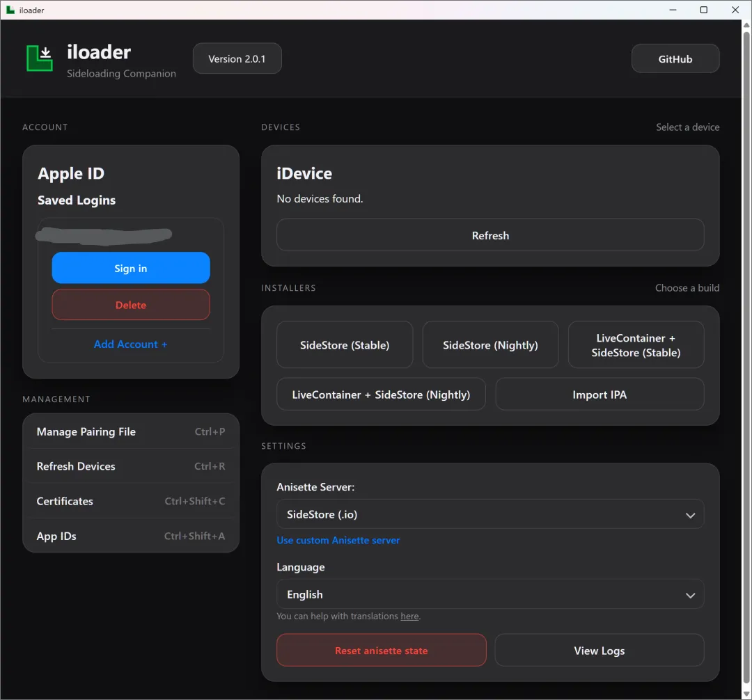The image size is (752, 700).
Task: Click the scrollbar down arrow
Action: click(x=746, y=694)
